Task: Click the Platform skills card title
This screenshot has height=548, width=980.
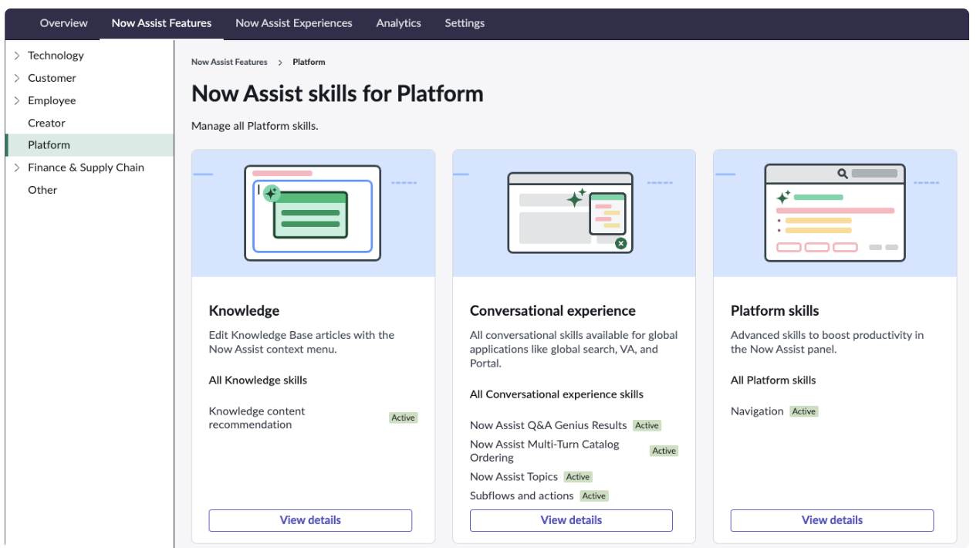Action: [x=775, y=311]
